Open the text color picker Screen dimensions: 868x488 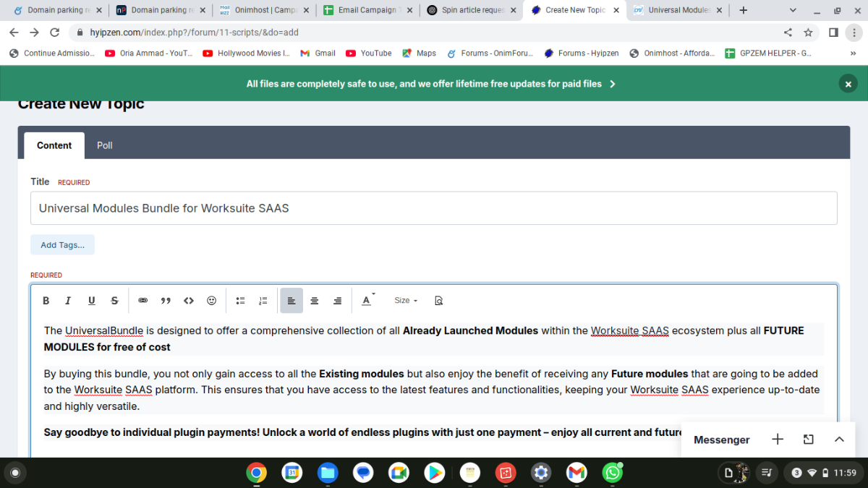[x=367, y=301]
